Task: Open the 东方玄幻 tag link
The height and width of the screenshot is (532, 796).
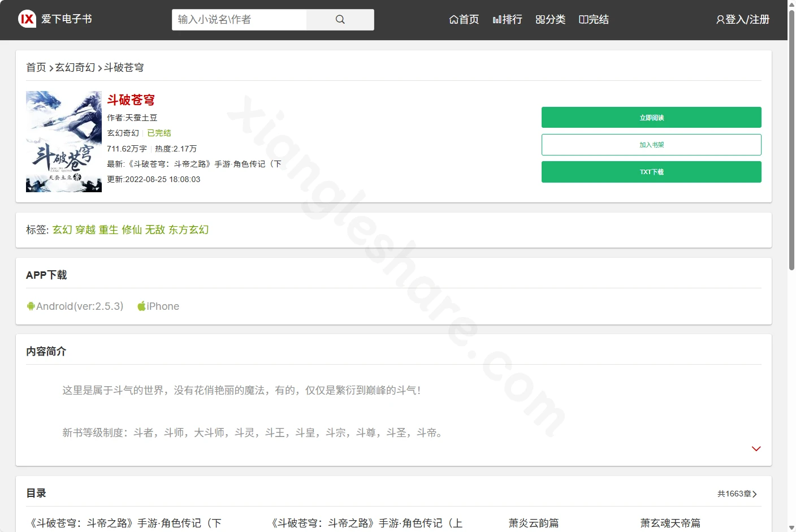Action: click(x=189, y=230)
